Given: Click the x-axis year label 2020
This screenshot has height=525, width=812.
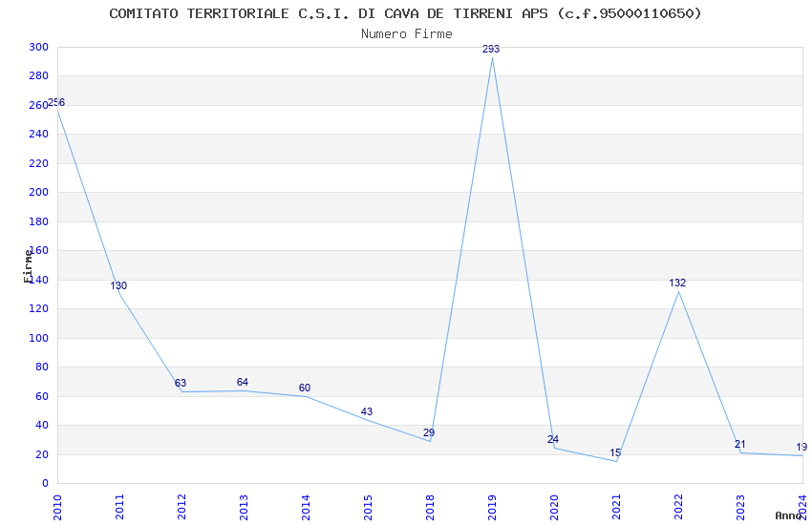Looking at the screenshot, I should click(555, 507).
